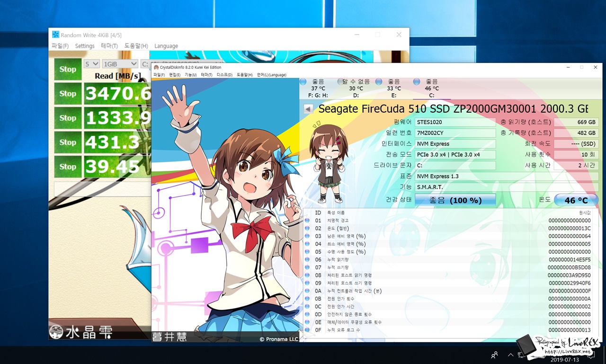The width and height of the screenshot is (606, 364).
Task: Click the standard field NVM Express 1.3
Action: click(x=507, y=177)
